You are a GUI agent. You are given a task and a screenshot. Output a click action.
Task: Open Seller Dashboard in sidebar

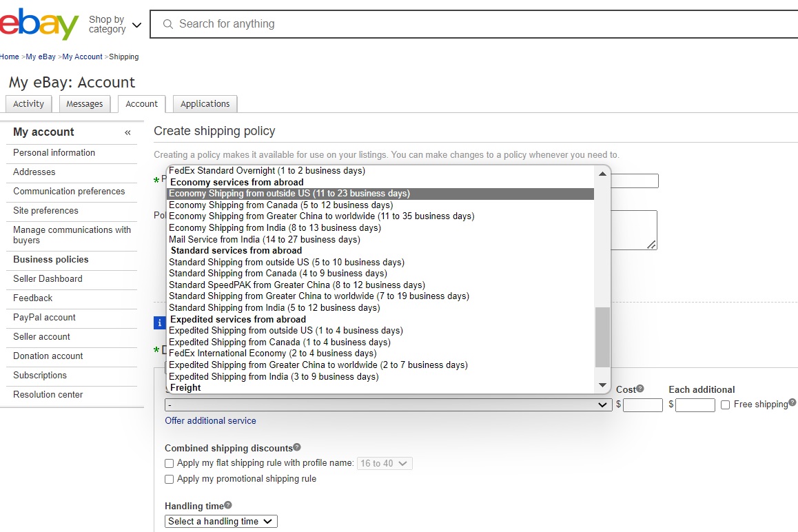pyautogui.click(x=48, y=279)
